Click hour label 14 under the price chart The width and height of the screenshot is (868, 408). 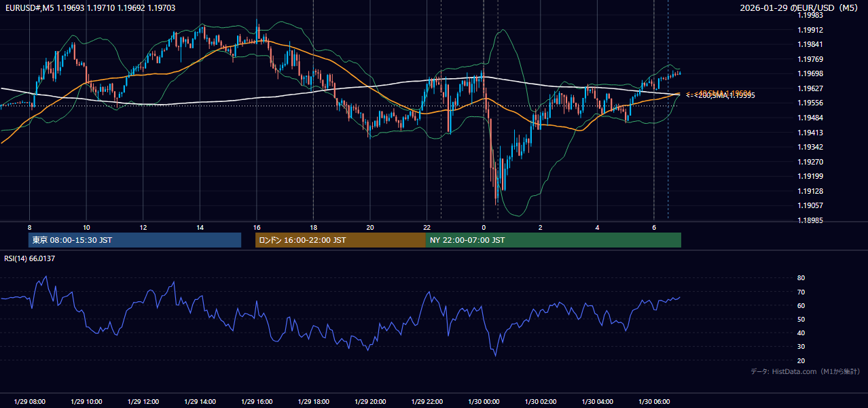(200, 227)
